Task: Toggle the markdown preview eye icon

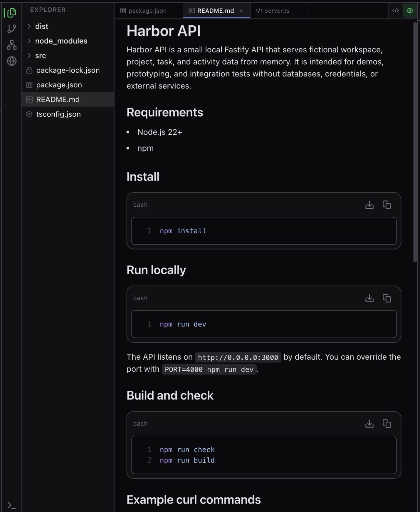Action: pos(409,10)
